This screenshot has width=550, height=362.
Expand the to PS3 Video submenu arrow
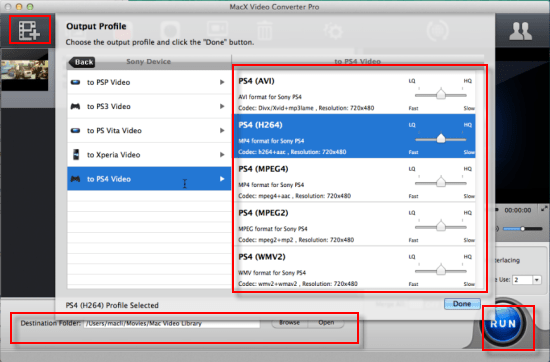[x=222, y=106]
